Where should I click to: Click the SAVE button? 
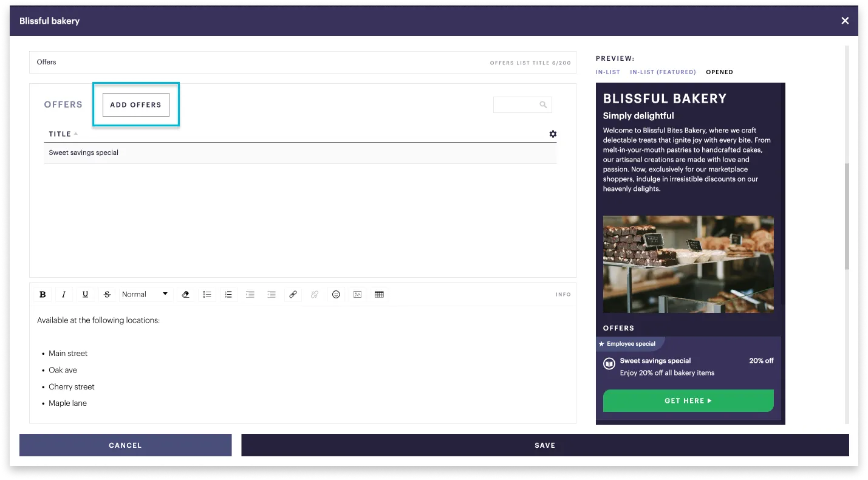click(x=545, y=445)
